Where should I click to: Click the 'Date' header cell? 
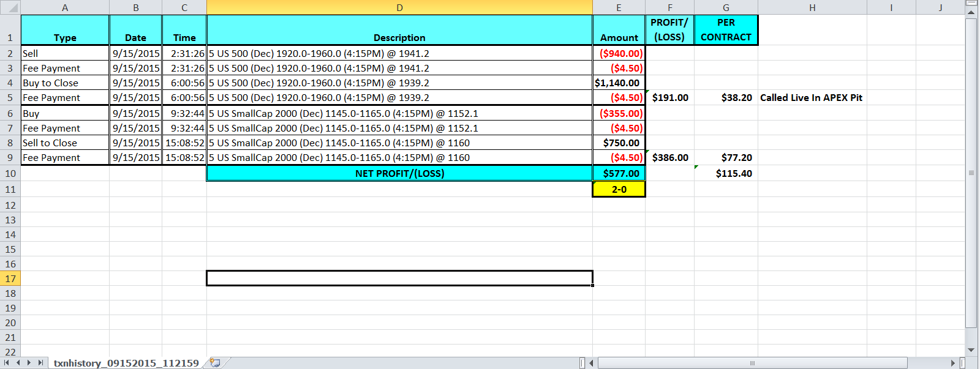(136, 30)
